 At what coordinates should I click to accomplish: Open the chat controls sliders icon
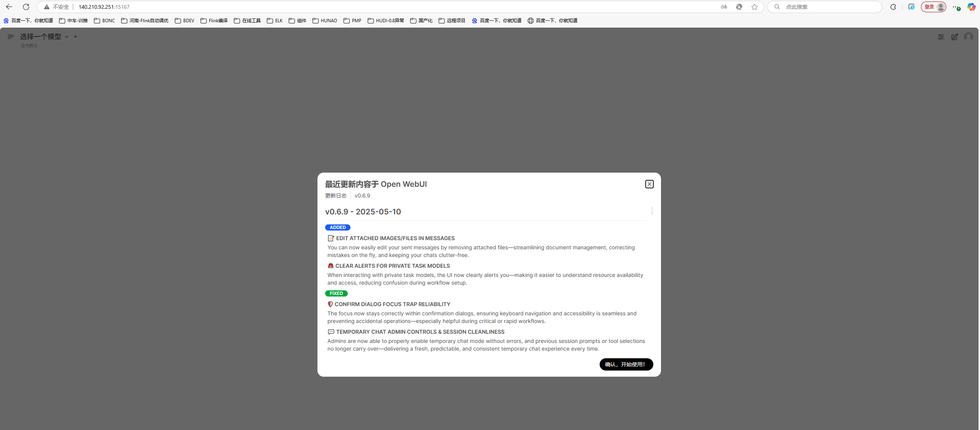(x=941, y=37)
